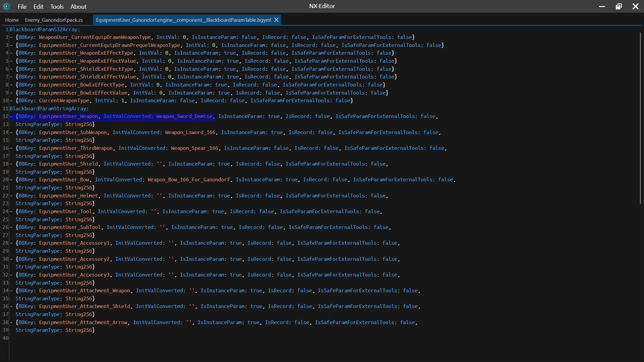Select the EquipmentUser_Ganondorf bgyml tab
The width and height of the screenshot is (644, 362).
pyautogui.click(x=183, y=20)
